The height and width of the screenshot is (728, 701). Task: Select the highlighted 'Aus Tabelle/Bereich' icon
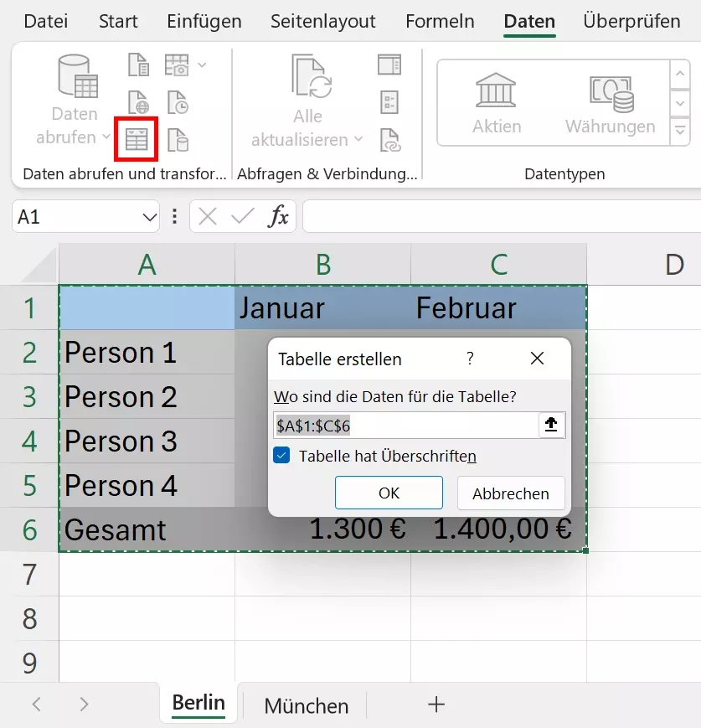tap(138, 139)
